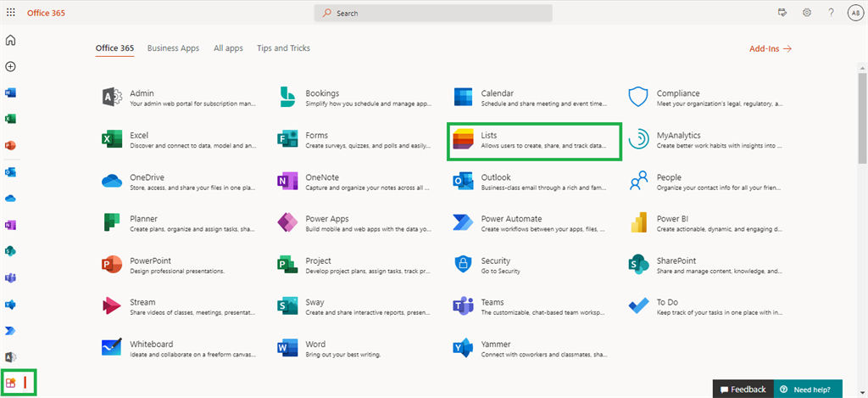Click the Create plus icon in sidebar
The width and height of the screenshot is (868, 398).
10,66
